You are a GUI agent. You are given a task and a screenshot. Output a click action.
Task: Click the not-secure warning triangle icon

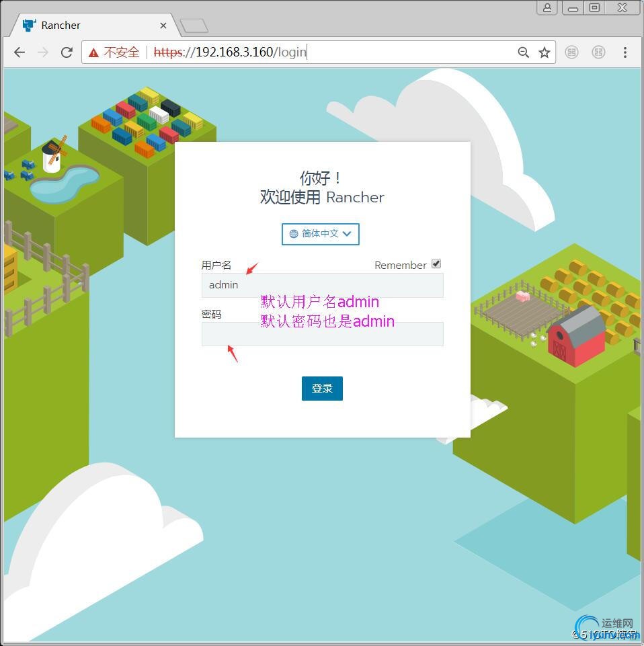point(93,52)
